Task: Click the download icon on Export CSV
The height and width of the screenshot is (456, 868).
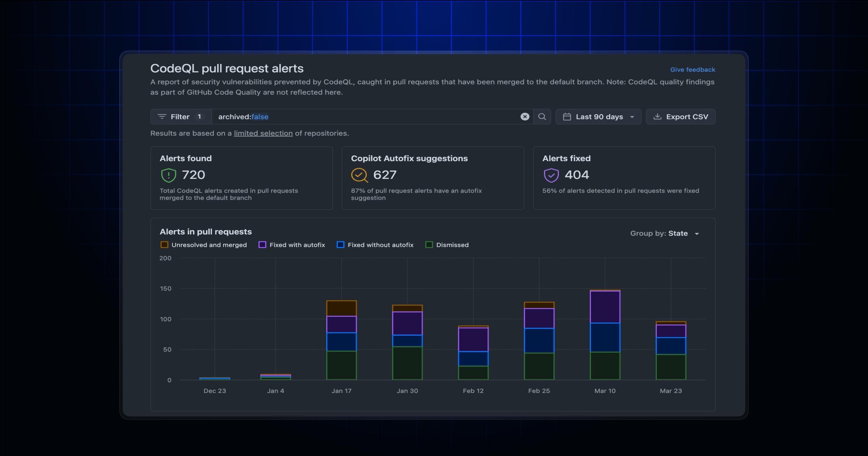Action: click(x=658, y=117)
